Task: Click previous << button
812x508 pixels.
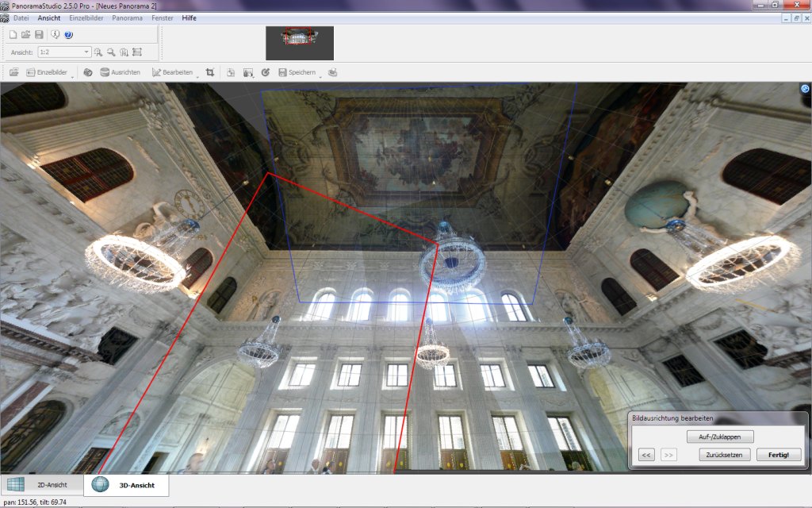Action: tap(646, 455)
